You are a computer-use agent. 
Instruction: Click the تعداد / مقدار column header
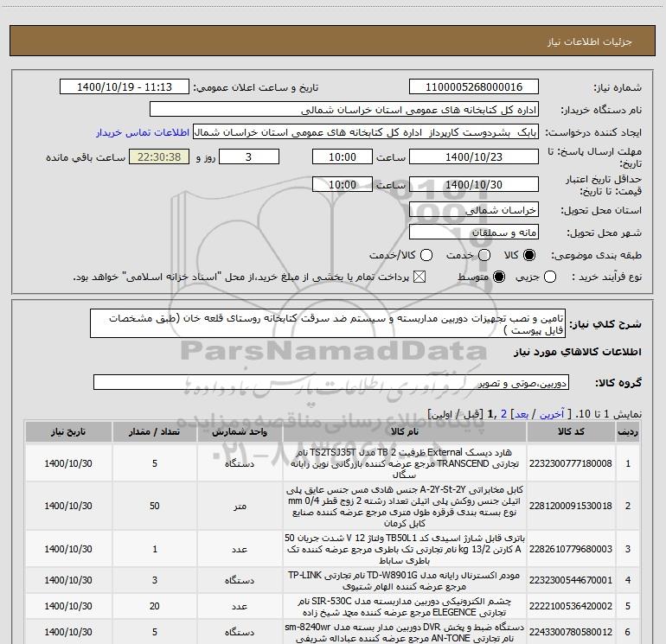(x=155, y=431)
